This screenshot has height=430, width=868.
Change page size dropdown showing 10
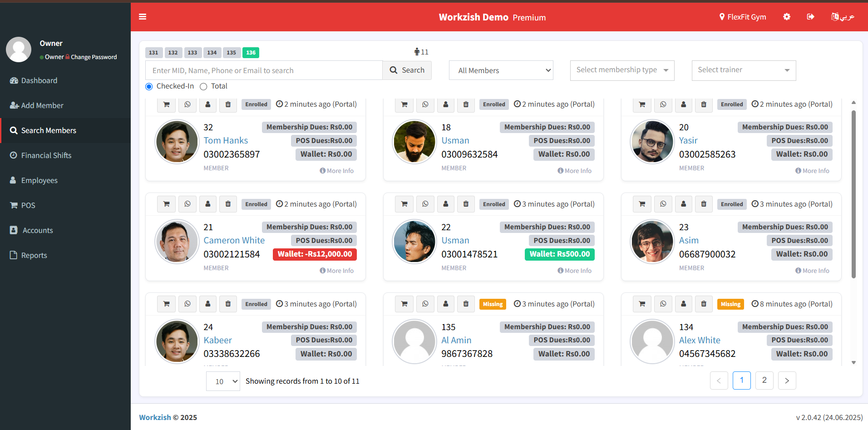point(223,381)
